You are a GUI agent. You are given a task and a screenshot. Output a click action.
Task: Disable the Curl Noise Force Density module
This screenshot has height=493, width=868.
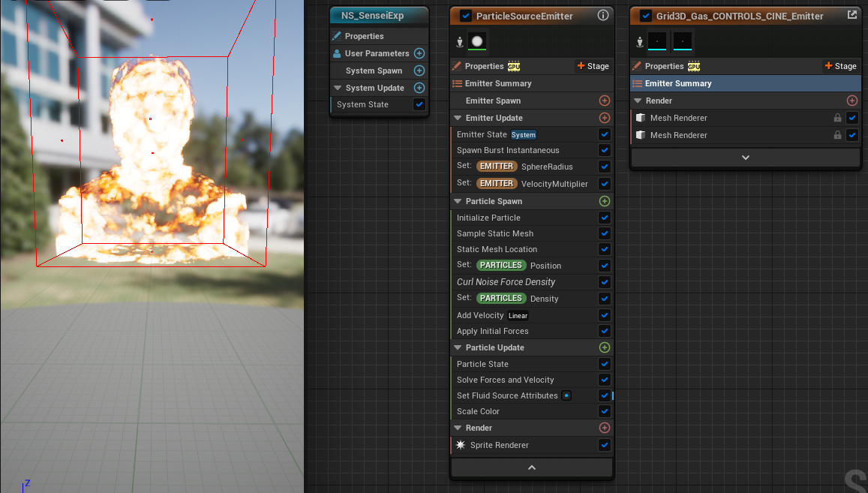pyautogui.click(x=604, y=282)
